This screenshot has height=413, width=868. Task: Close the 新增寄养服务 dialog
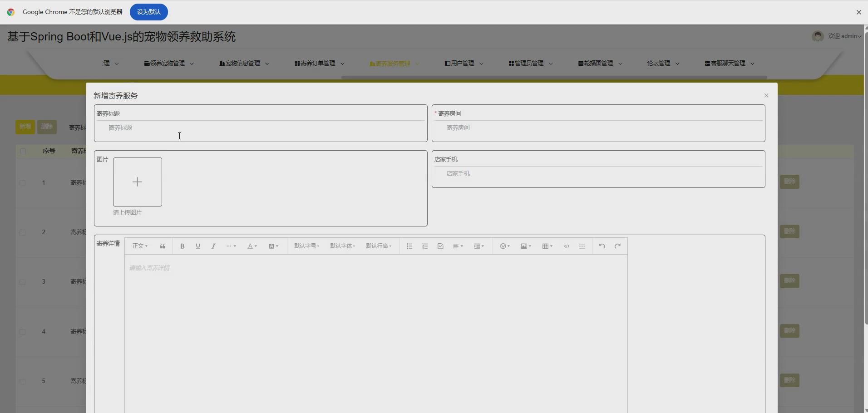coord(766,95)
